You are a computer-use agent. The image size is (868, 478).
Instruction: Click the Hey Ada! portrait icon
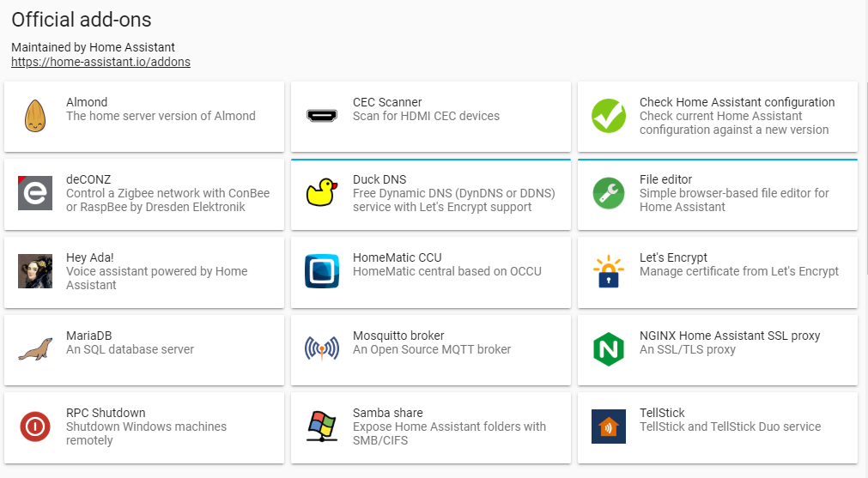35,271
